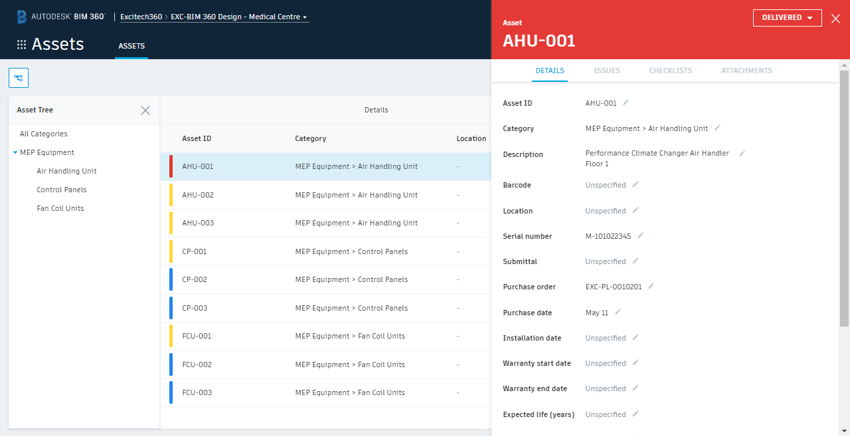Click the details panel vertical scrollbar

click(x=844, y=200)
